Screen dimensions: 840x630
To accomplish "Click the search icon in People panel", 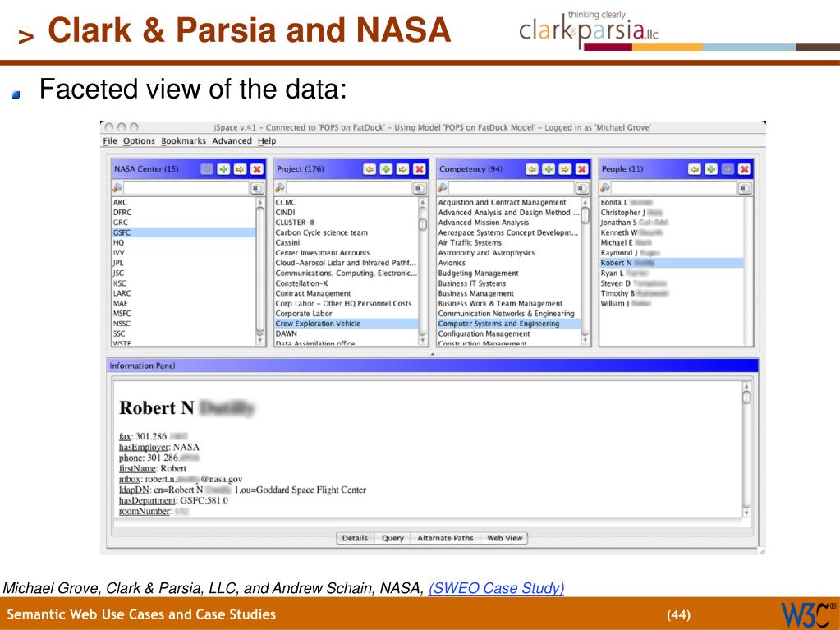I will tap(605, 187).
